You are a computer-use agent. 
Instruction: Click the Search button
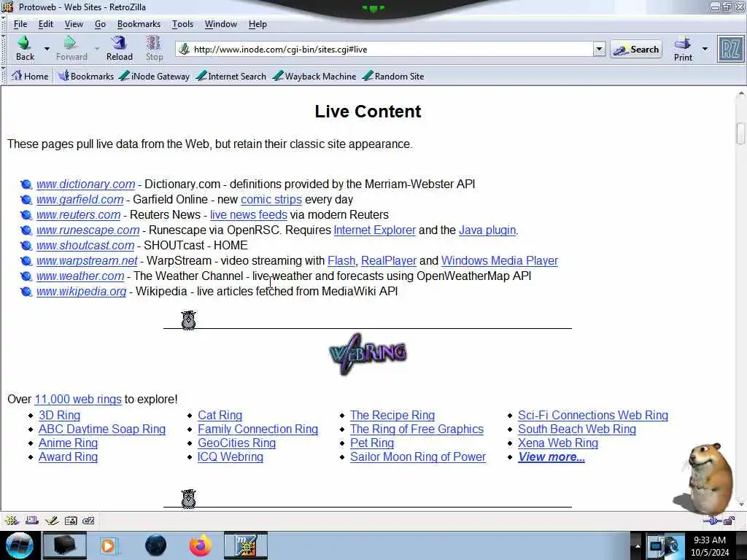[x=636, y=49]
